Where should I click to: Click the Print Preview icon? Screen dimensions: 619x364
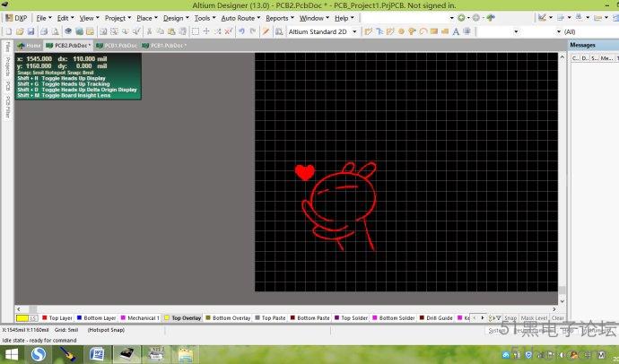(56, 31)
